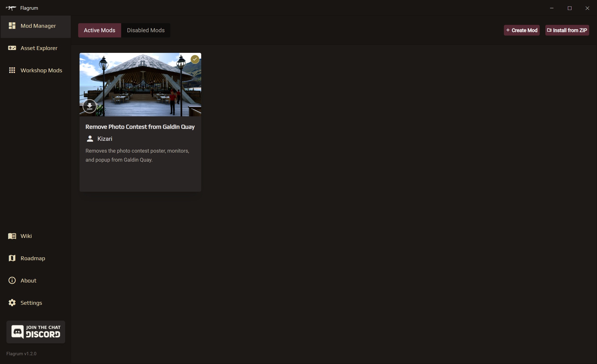Click the Wiki book icon
This screenshot has width=597, height=364.
tap(12, 236)
